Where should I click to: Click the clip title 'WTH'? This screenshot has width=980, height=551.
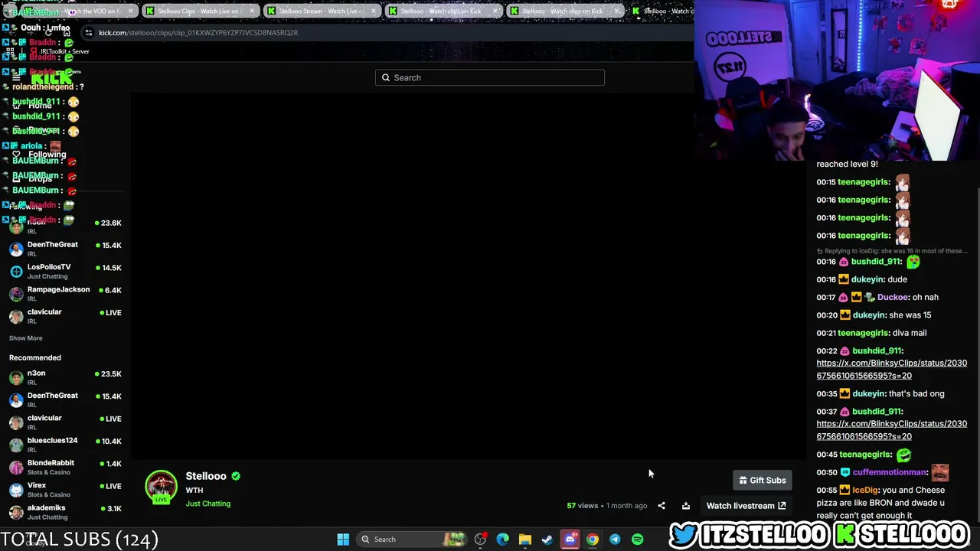[x=194, y=491]
